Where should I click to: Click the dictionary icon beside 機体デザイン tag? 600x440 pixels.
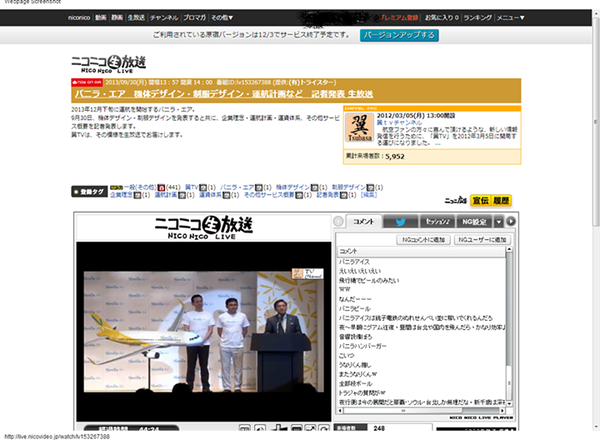(314, 188)
